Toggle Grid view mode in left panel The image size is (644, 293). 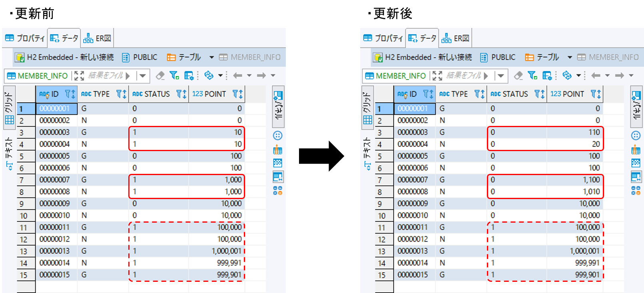(9, 107)
